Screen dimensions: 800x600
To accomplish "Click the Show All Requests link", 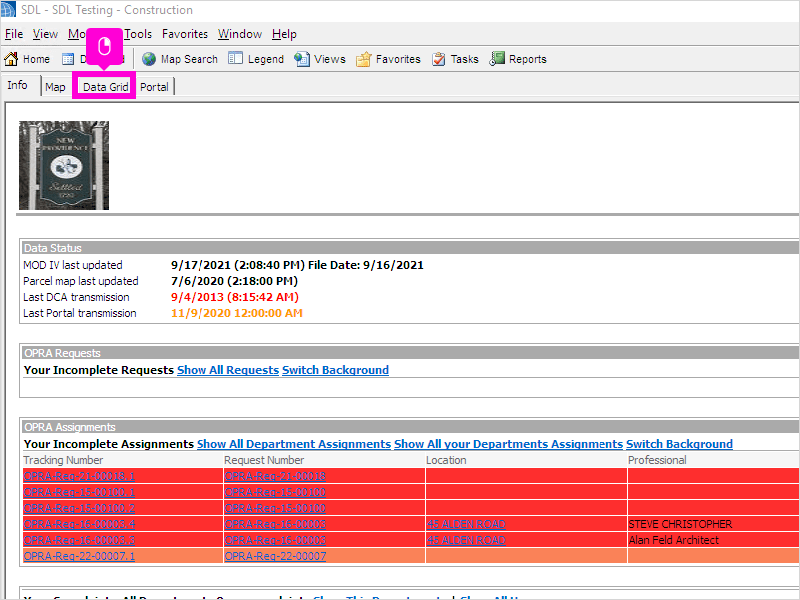I will click(228, 370).
